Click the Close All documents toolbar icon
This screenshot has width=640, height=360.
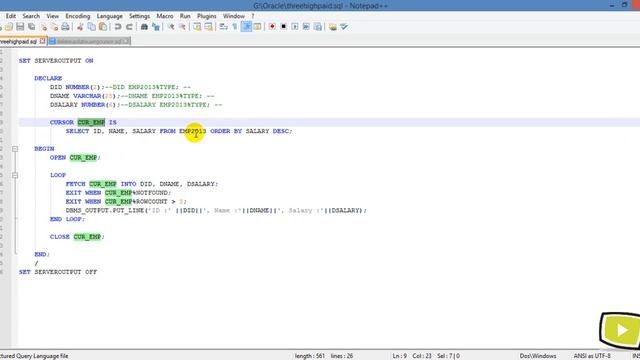coord(54,27)
